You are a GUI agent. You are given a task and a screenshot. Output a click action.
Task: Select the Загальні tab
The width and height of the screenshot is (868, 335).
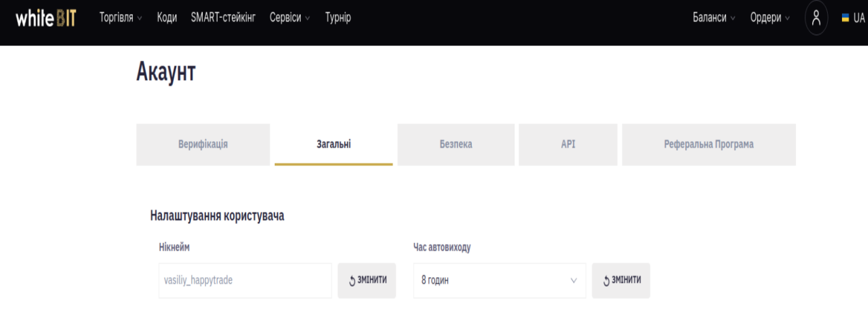[x=334, y=145]
